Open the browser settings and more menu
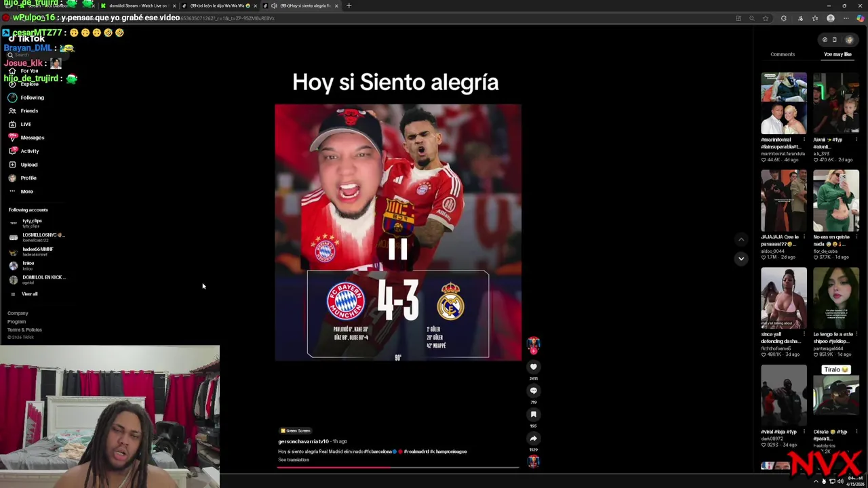Image resolution: width=868 pixels, height=488 pixels. click(846, 18)
